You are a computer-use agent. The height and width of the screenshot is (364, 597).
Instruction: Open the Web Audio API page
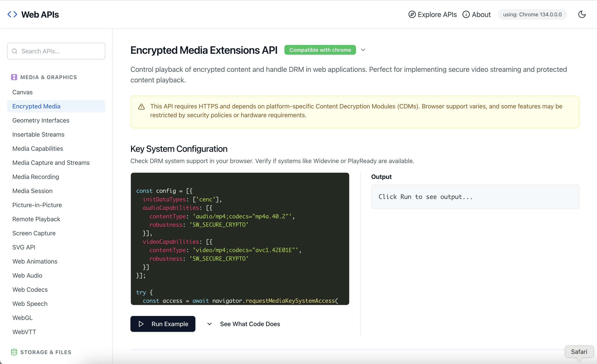pyautogui.click(x=27, y=275)
